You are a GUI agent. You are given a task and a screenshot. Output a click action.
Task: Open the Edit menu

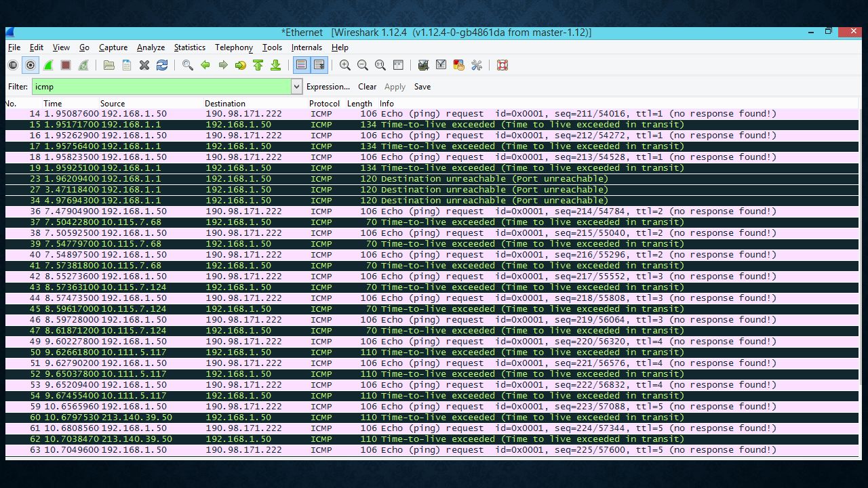pyautogui.click(x=37, y=47)
